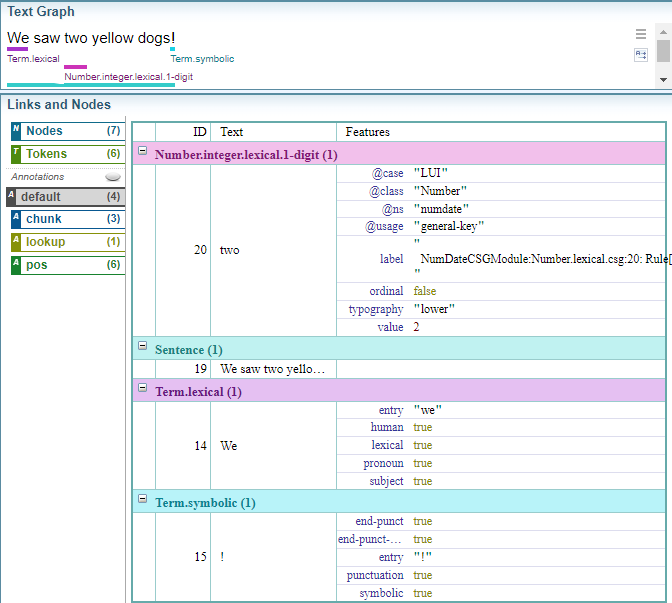Collapse the Term.lexical group

[x=143, y=390]
